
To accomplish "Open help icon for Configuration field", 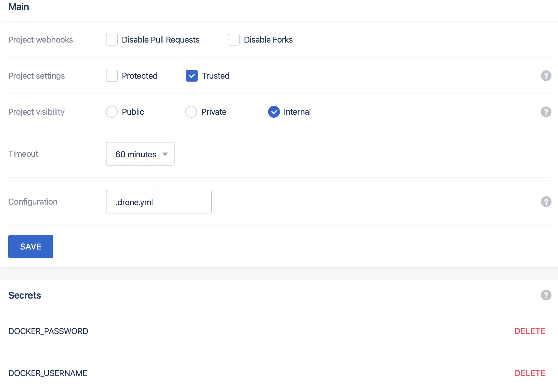I will pos(546,202).
